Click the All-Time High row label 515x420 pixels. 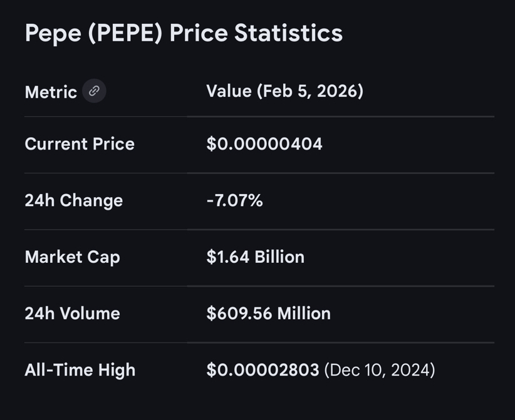[x=80, y=369]
